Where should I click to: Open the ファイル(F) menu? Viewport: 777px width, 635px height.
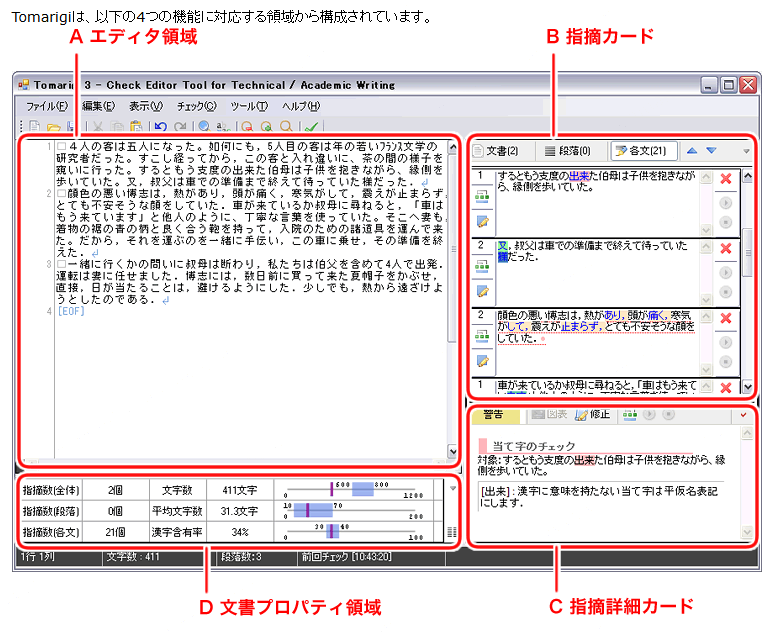[47, 106]
